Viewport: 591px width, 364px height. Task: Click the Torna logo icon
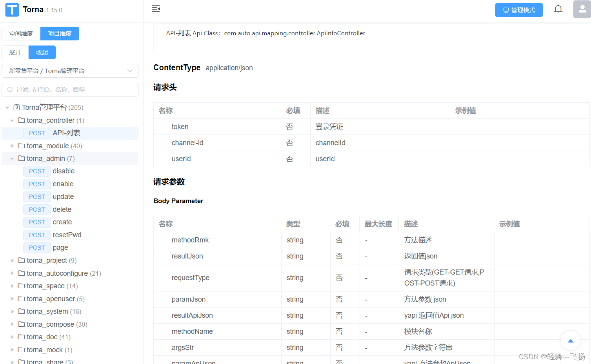click(x=12, y=10)
